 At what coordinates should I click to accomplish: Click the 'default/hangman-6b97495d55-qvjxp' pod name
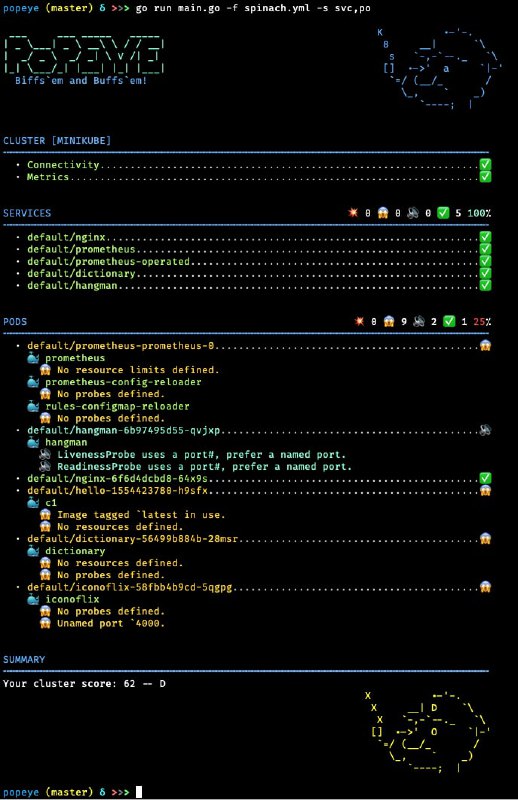click(124, 430)
